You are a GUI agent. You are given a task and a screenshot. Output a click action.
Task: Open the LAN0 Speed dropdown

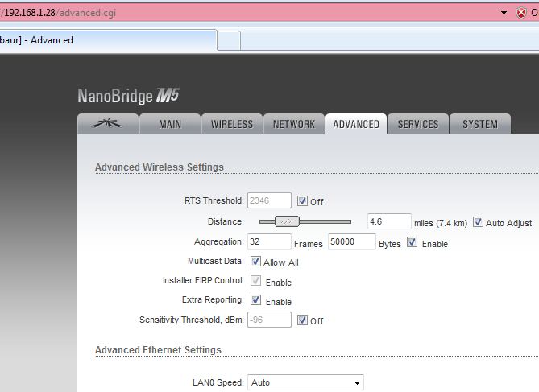[305, 382]
